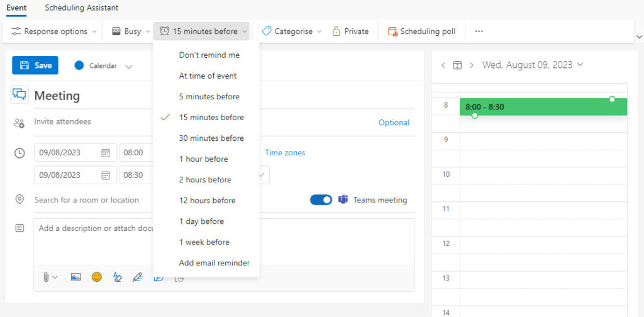
Task: Open the 08:00 start time field
Action: click(x=136, y=153)
